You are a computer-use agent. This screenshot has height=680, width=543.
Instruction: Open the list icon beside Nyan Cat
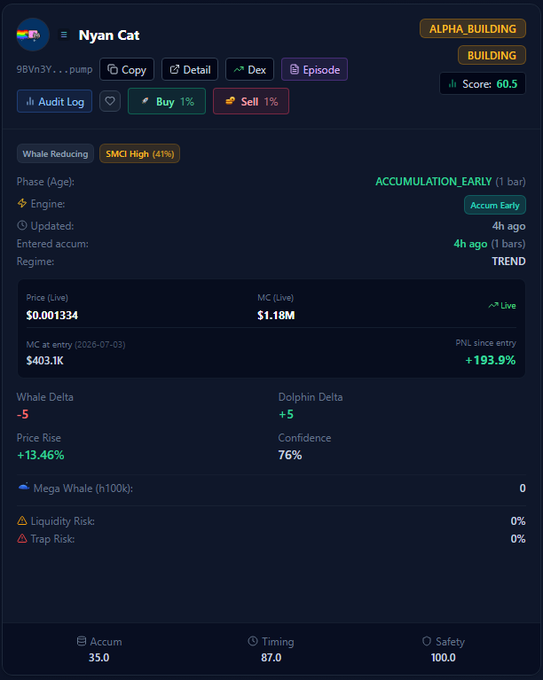pos(64,35)
